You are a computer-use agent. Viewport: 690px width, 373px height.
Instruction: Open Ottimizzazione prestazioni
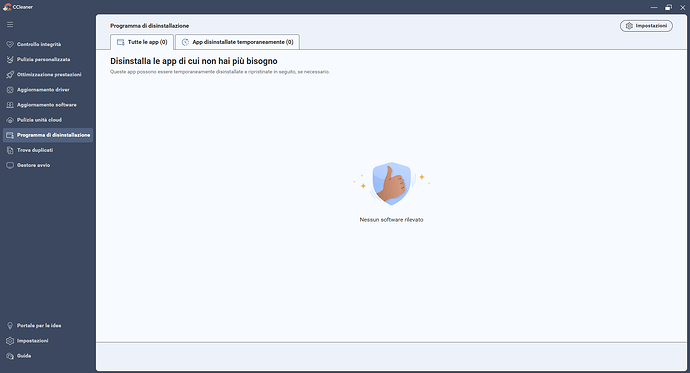pos(49,75)
